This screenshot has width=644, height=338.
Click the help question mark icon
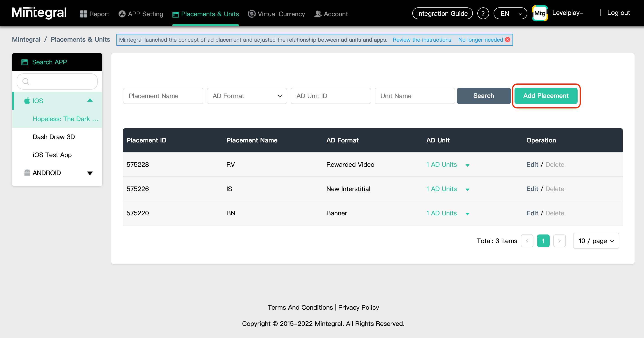click(483, 14)
